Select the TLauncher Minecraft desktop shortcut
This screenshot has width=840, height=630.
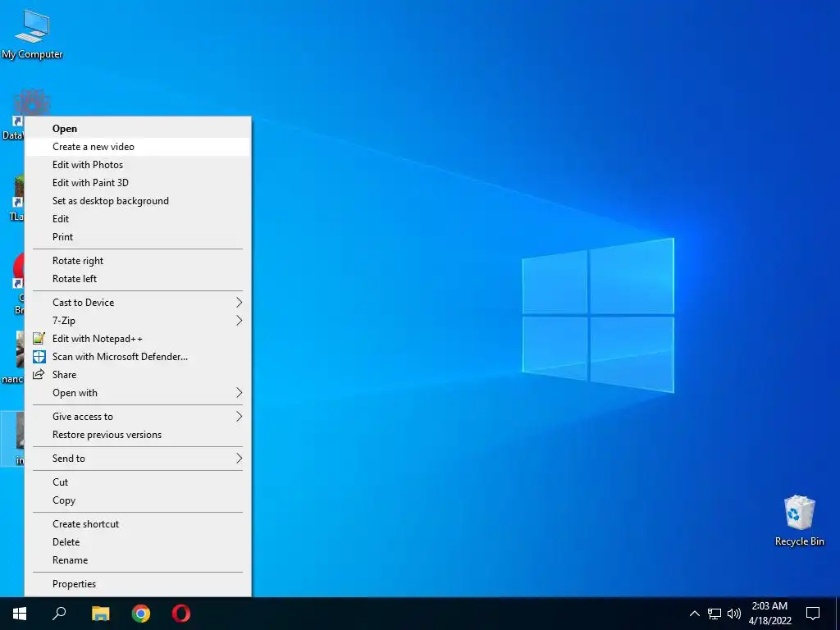[x=17, y=197]
